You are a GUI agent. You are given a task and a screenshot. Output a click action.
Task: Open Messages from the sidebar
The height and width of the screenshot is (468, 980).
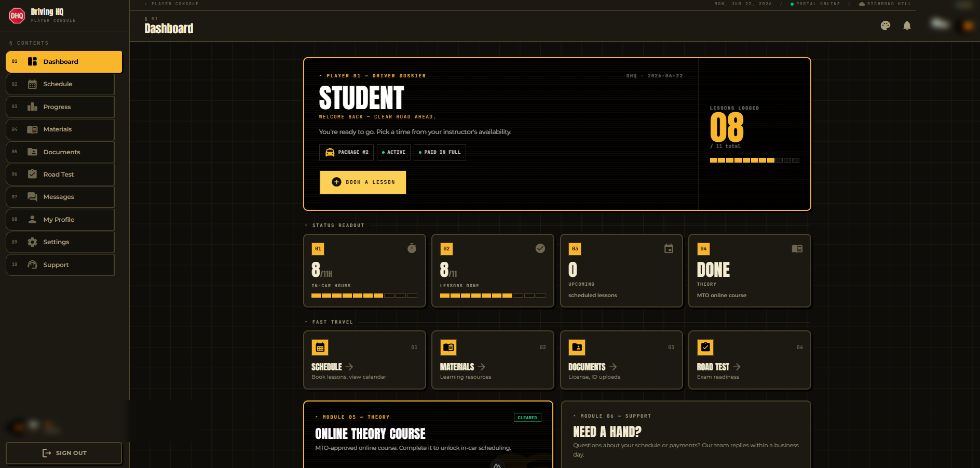(x=60, y=197)
